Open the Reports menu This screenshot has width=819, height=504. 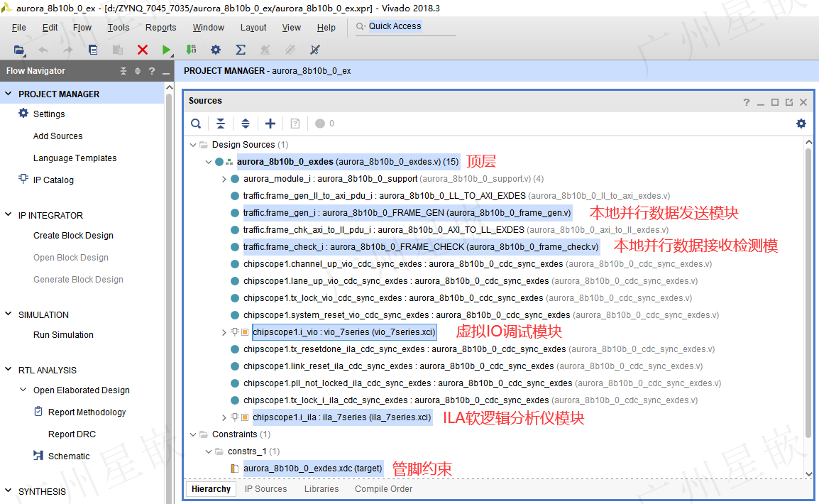[x=161, y=28]
